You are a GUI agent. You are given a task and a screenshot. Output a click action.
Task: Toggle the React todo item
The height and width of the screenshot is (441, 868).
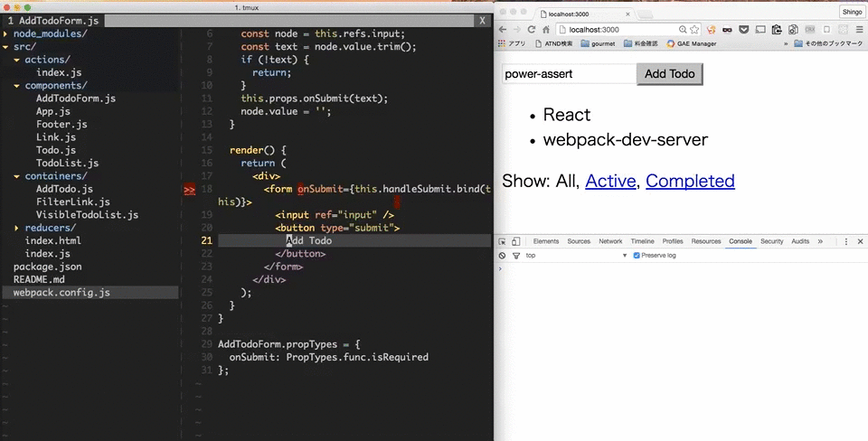(566, 115)
